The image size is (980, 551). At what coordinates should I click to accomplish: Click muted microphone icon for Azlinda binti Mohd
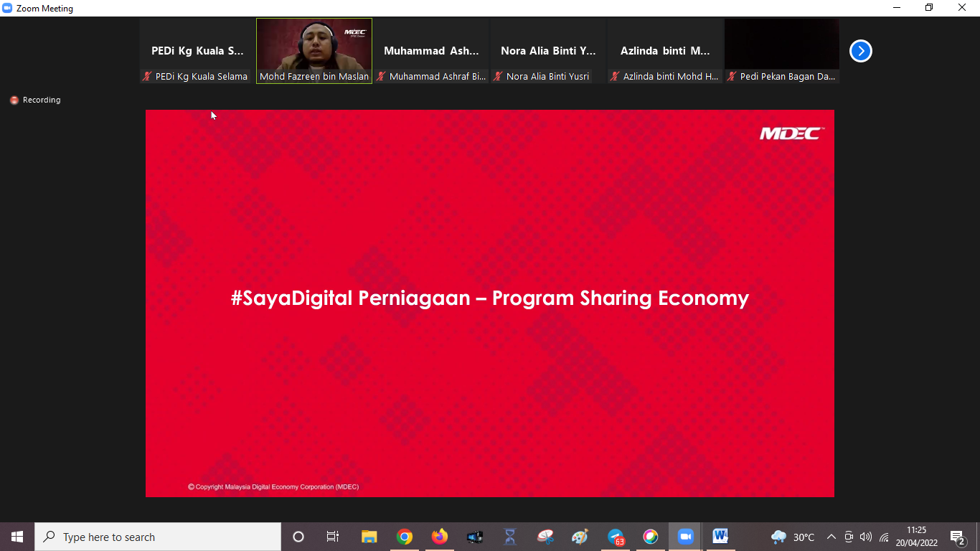pos(615,76)
